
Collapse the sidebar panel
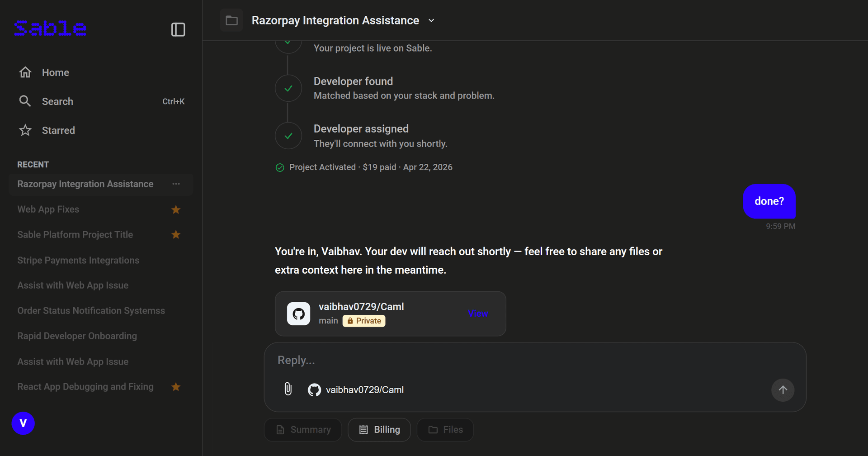click(x=178, y=29)
